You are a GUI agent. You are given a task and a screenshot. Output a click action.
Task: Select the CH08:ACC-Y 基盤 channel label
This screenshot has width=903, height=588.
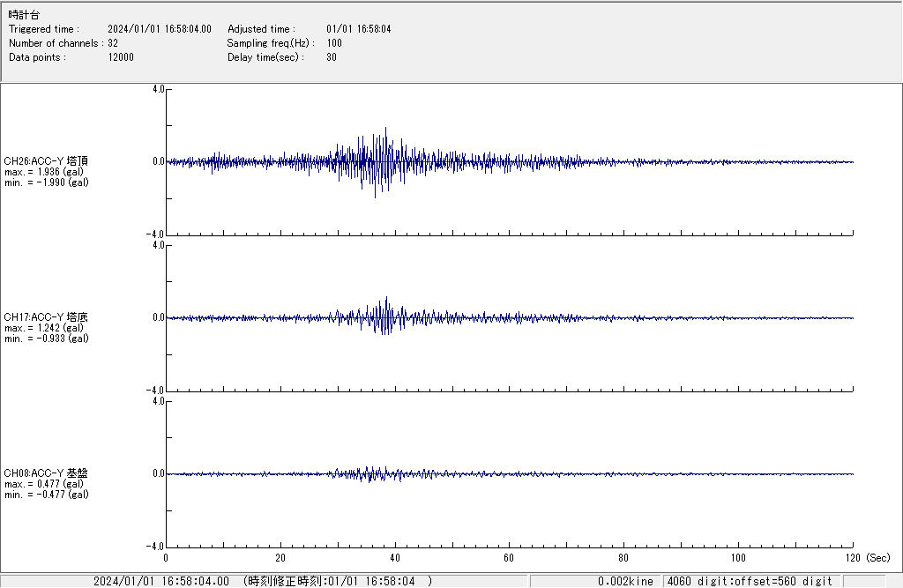[46, 473]
